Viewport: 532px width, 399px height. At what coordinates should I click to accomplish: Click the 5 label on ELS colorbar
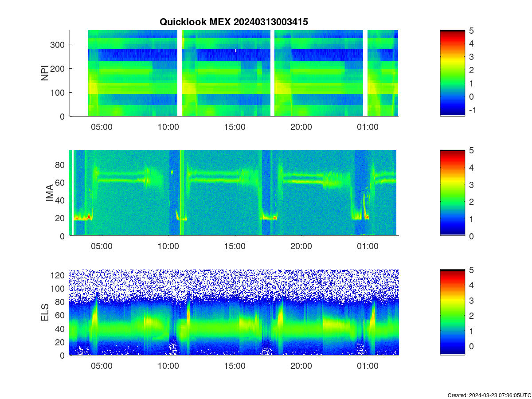coord(472,270)
